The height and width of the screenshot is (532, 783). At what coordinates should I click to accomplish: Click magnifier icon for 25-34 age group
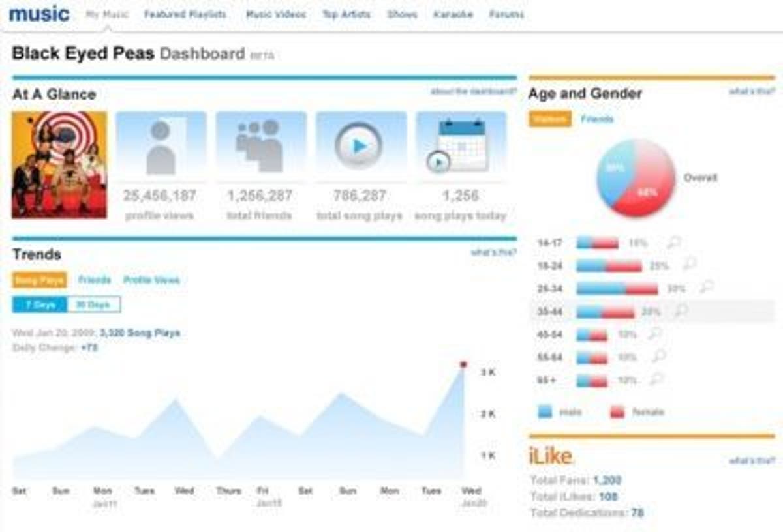pos(706,288)
